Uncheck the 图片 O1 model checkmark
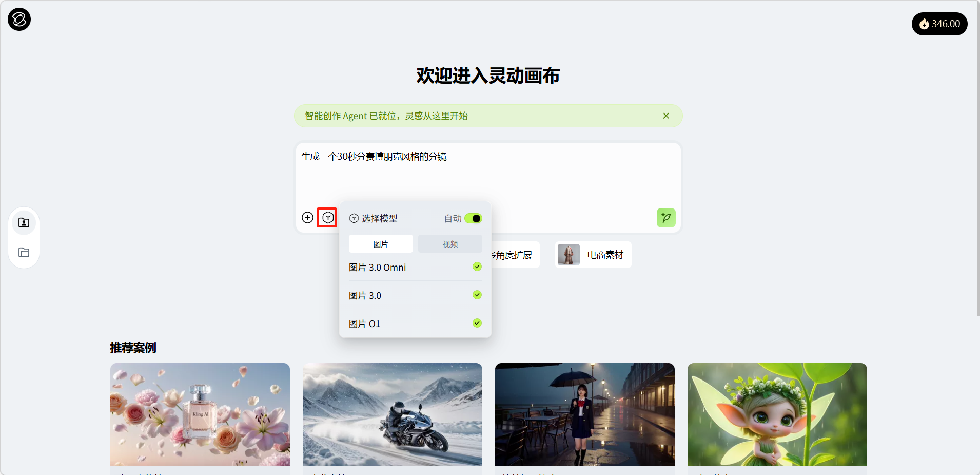Screen dimensions: 980x475 coord(477,323)
